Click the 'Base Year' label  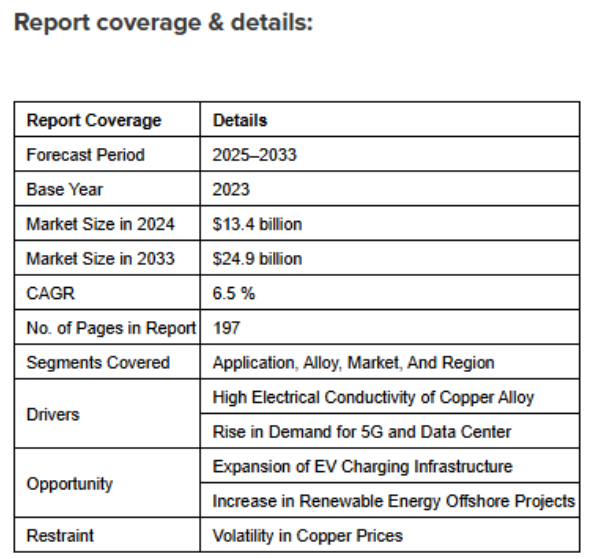(64, 190)
